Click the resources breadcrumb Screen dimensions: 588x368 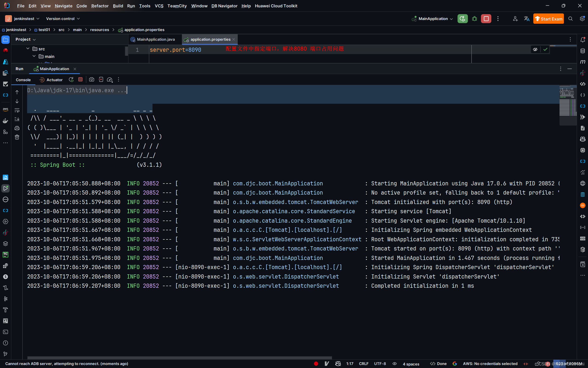click(x=100, y=30)
